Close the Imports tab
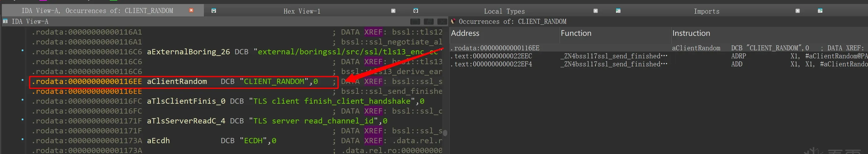Viewport: 868px width, 154px height. 798,11
